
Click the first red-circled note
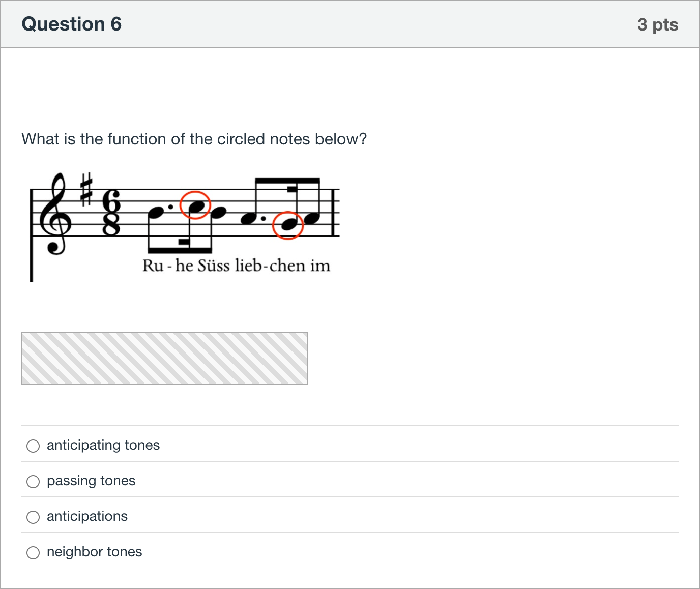196,205
